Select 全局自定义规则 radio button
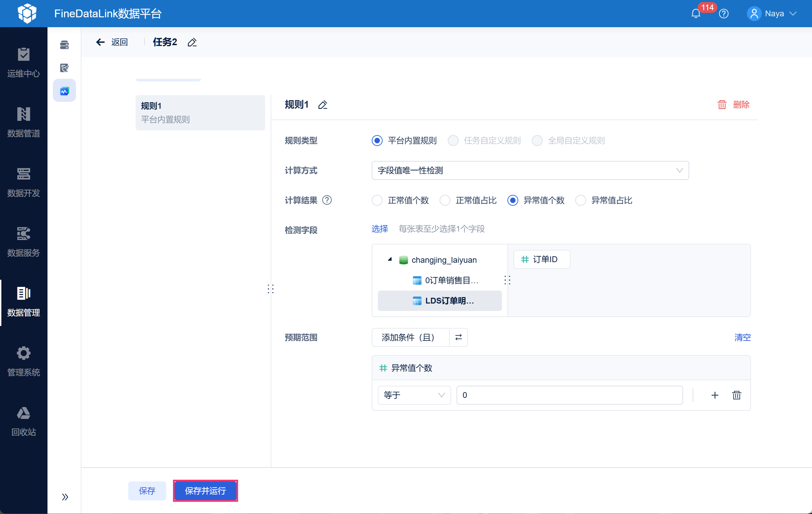The width and height of the screenshot is (812, 514). (537, 141)
